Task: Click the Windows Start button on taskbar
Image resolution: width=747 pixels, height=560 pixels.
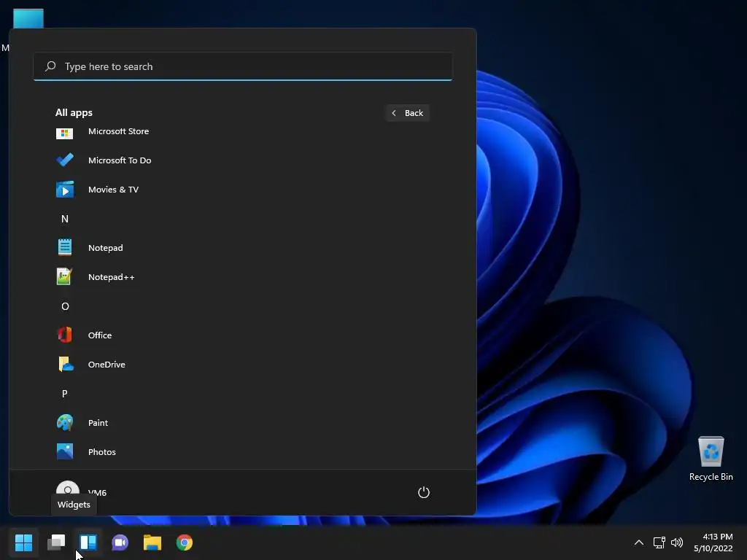Action: pos(23,542)
